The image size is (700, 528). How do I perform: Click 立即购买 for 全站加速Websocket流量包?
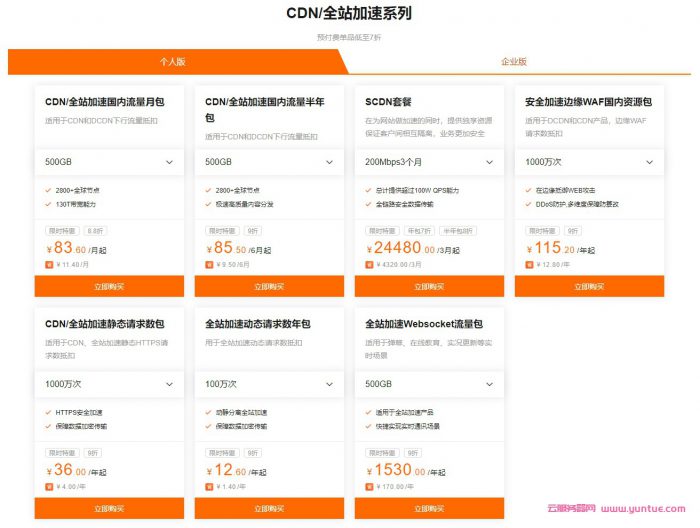point(429,509)
